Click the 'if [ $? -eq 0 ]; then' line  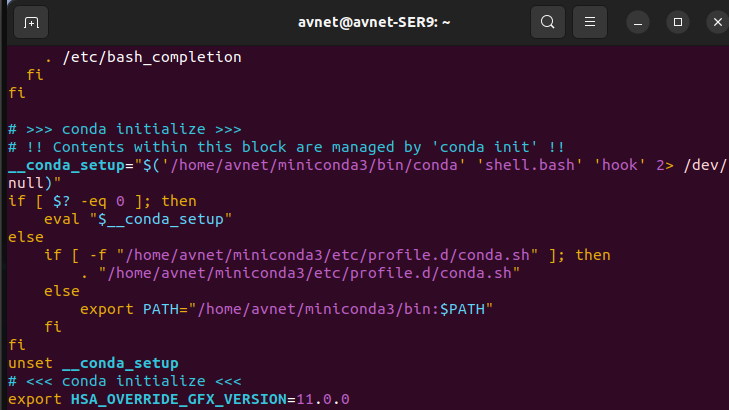tap(103, 201)
